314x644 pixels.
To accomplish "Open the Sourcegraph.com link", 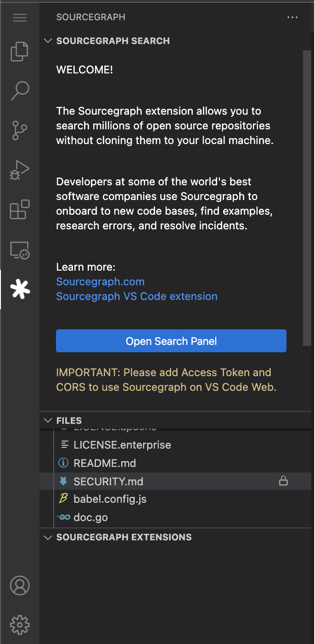I will 100,282.
